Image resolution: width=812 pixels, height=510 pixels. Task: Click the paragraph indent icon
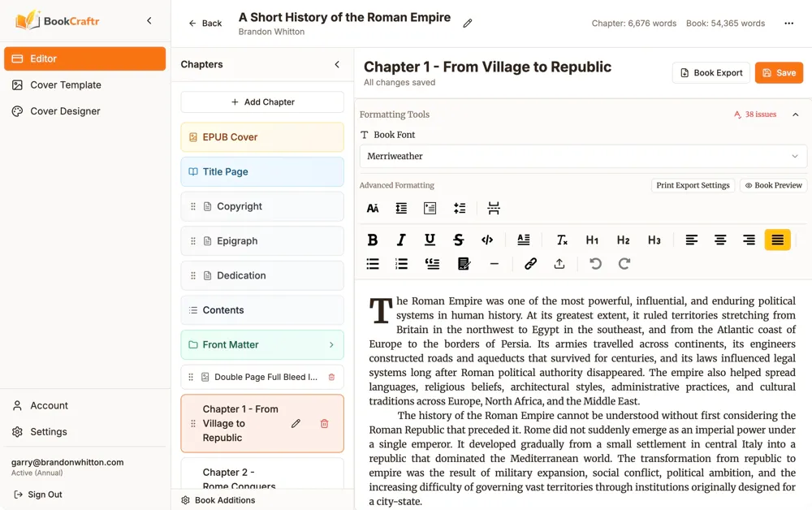[401, 208]
